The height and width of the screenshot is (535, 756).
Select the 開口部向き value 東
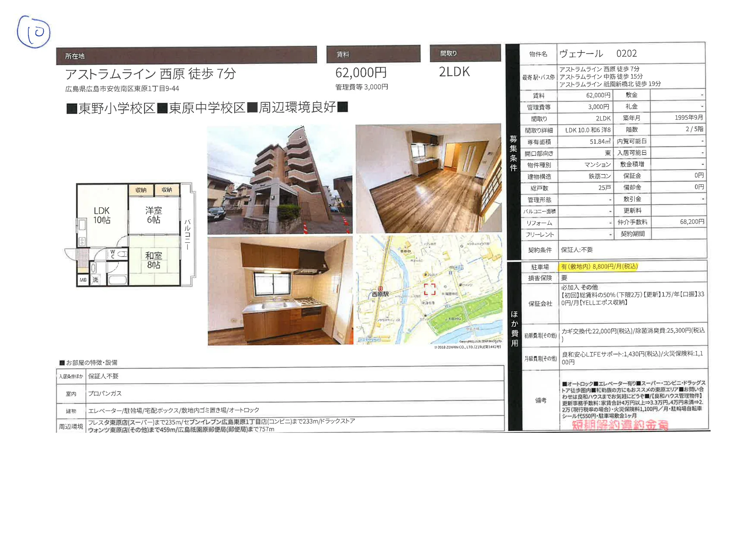coord(608,153)
